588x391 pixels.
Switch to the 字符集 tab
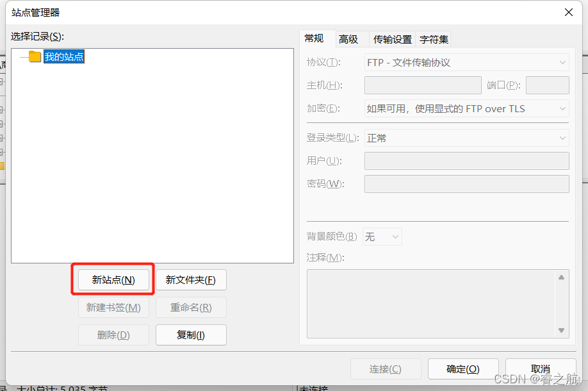[433, 38]
